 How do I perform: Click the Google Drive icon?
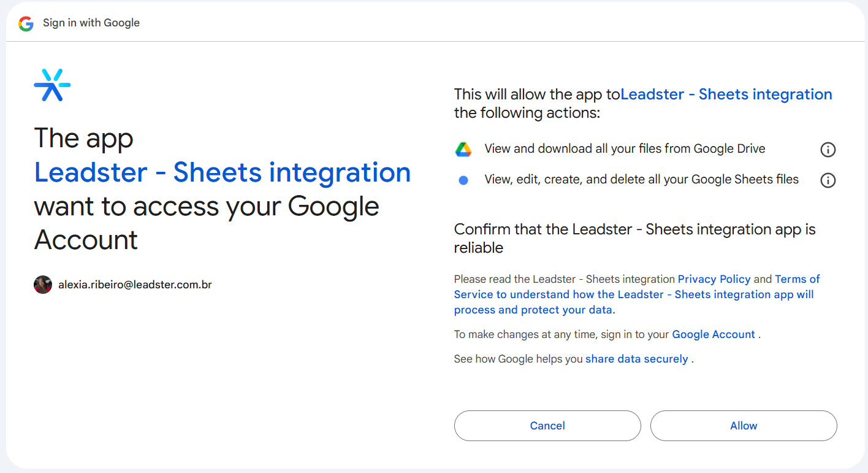[x=463, y=149]
